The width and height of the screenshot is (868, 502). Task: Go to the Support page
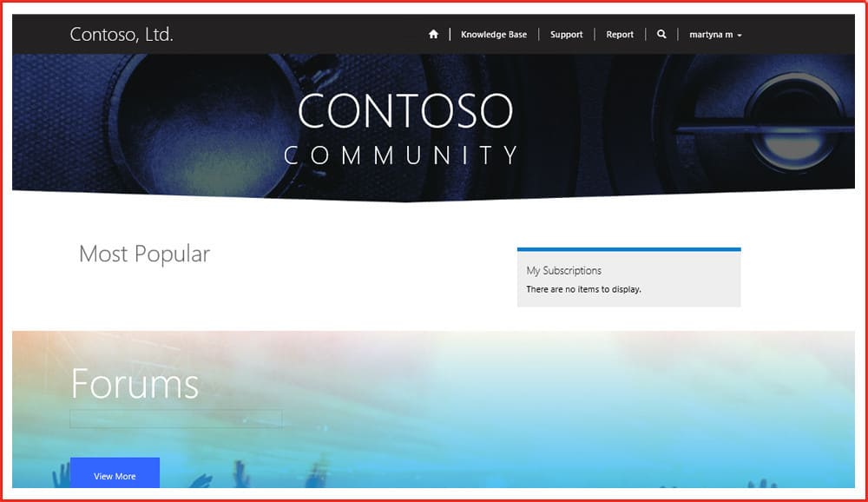coord(566,35)
